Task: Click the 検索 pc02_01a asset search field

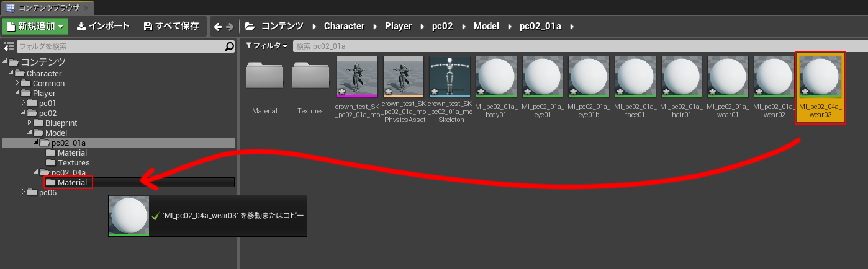Action: pos(579,46)
